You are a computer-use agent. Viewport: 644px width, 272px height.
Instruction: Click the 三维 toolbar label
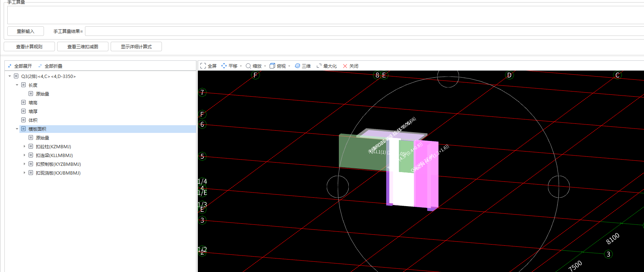point(306,66)
